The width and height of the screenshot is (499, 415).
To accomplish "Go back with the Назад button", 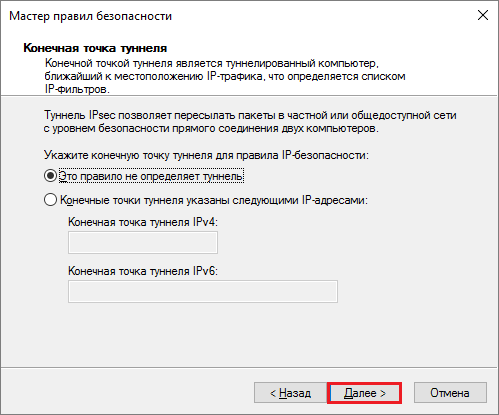I will (290, 393).
